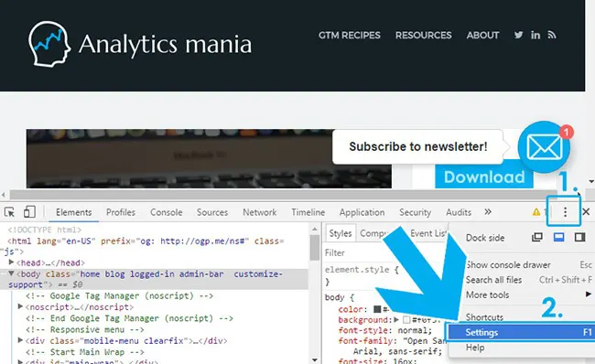Image resolution: width=595 pixels, height=364 pixels.
Task: Click the color property dark swatch
Action: tap(377, 309)
